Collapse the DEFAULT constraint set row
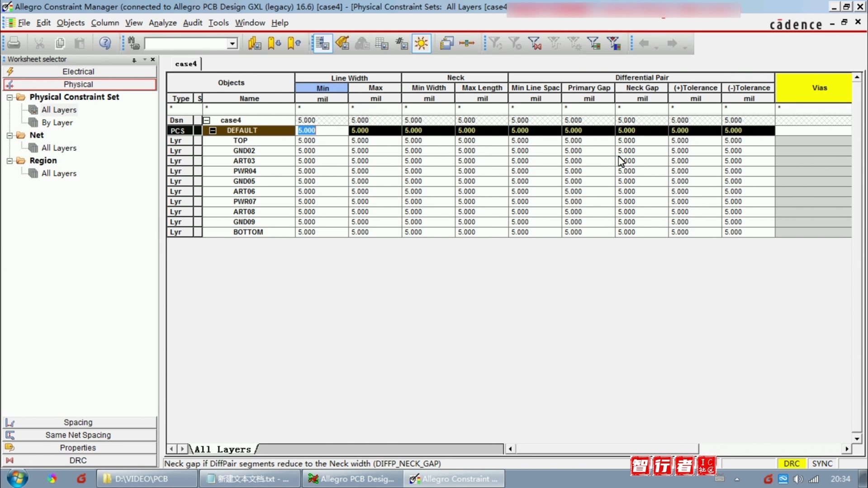The image size is (868, 488). (213, 130)
